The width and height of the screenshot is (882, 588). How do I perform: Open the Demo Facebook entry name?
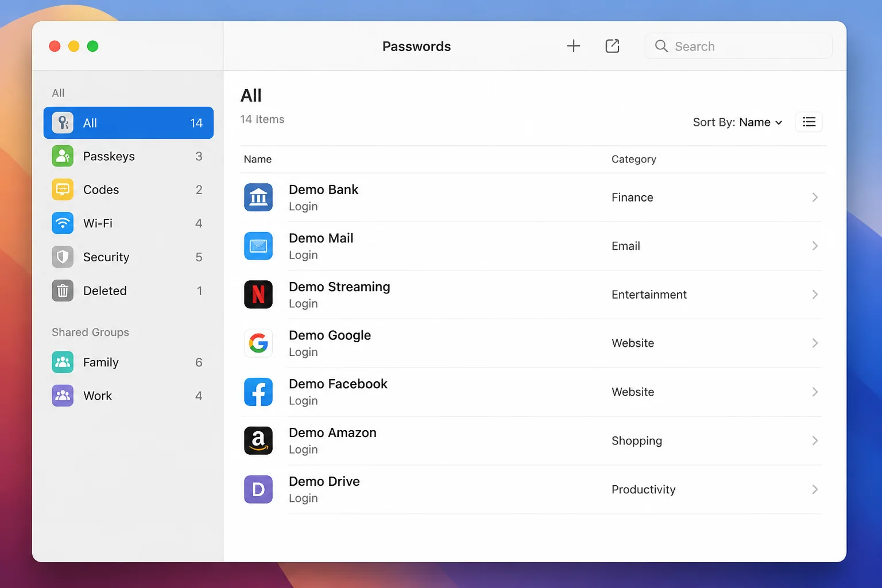pos(338,384)
